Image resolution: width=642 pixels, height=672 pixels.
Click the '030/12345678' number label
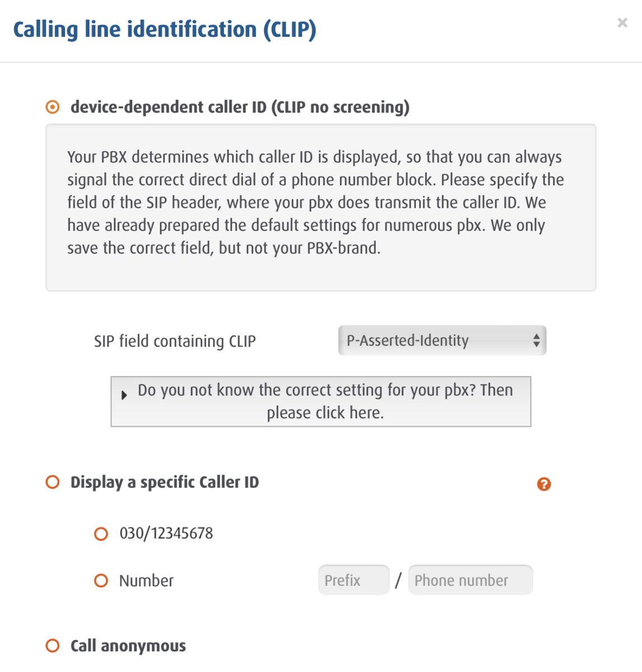166,533
